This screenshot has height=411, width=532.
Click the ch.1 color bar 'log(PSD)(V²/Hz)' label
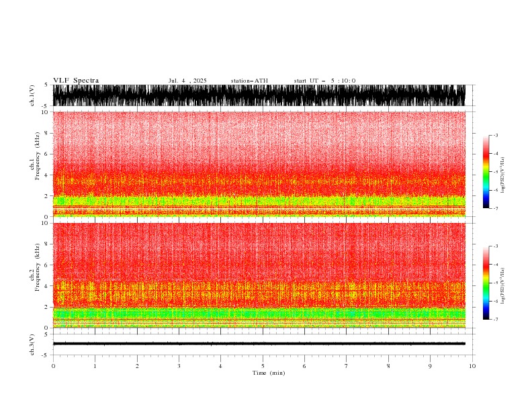click(503, 175)
